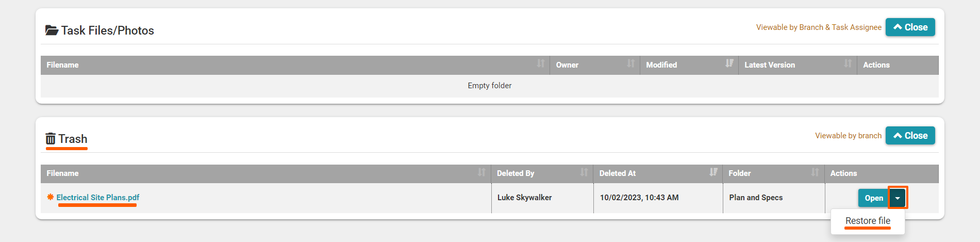Click the folder icon beside Task Files/Photos

click(x=52, y=30)
